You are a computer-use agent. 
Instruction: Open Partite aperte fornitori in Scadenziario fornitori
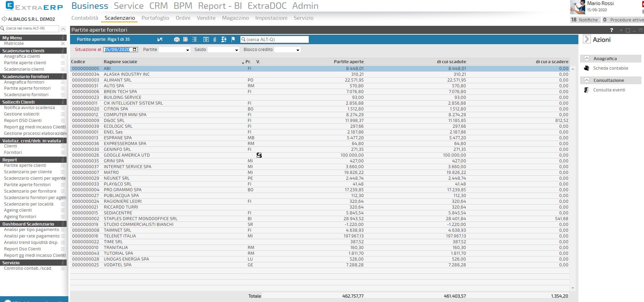(27, 88)
